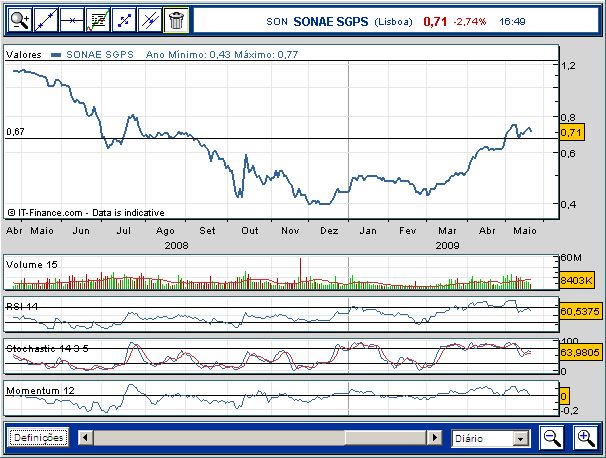The image size is (606, 458).
Task: Click the 60M volume axis value
Action: (571, 257)
